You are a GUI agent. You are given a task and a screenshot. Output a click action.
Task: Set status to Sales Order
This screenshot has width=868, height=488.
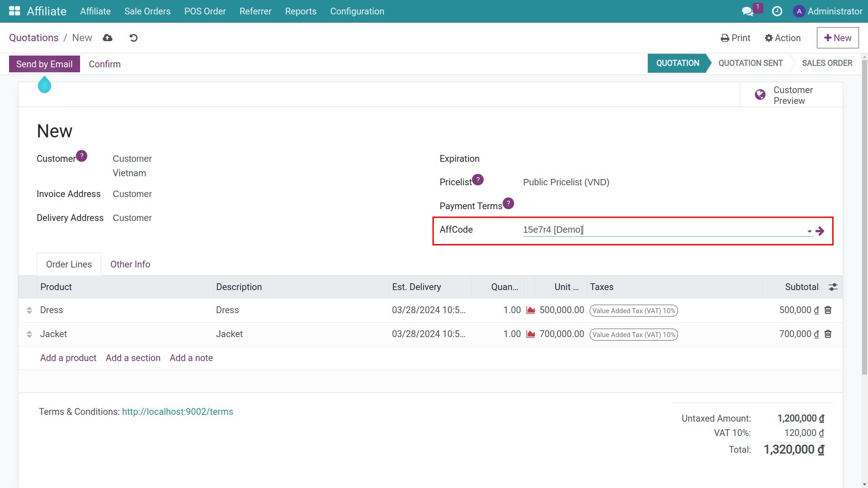coord(827,63)
